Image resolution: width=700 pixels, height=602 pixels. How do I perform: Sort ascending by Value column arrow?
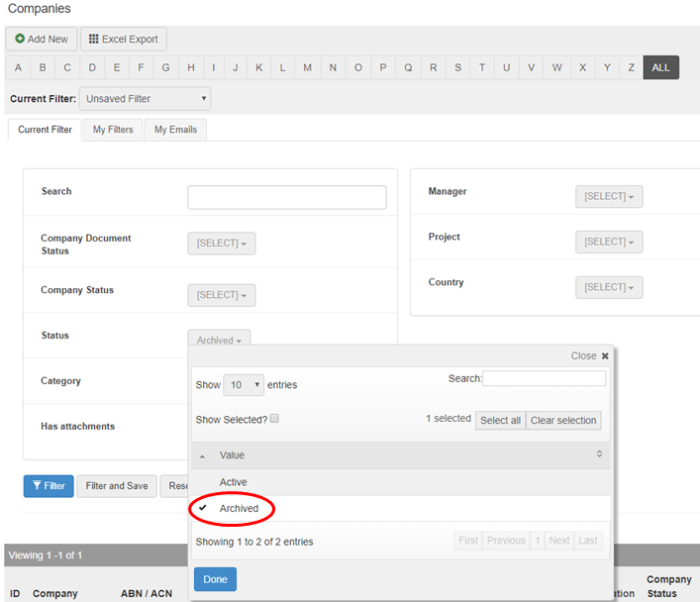tap(203, 455)
